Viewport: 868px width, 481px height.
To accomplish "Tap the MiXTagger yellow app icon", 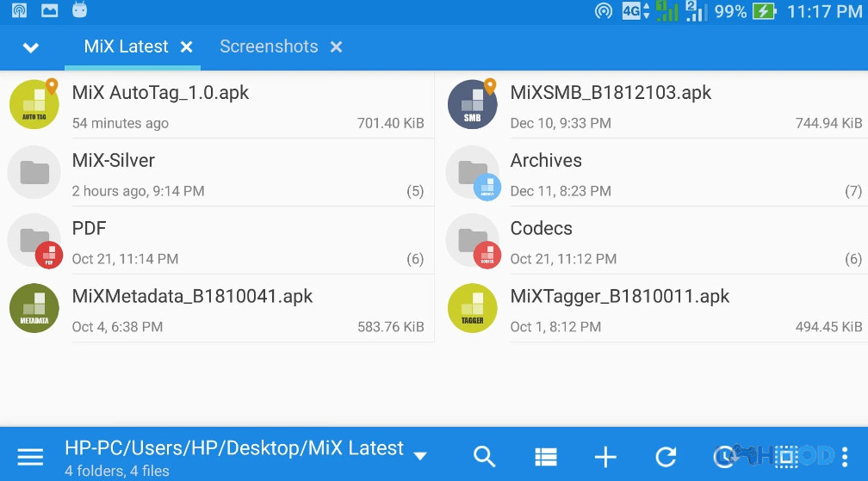I will (x=472, y=308).
